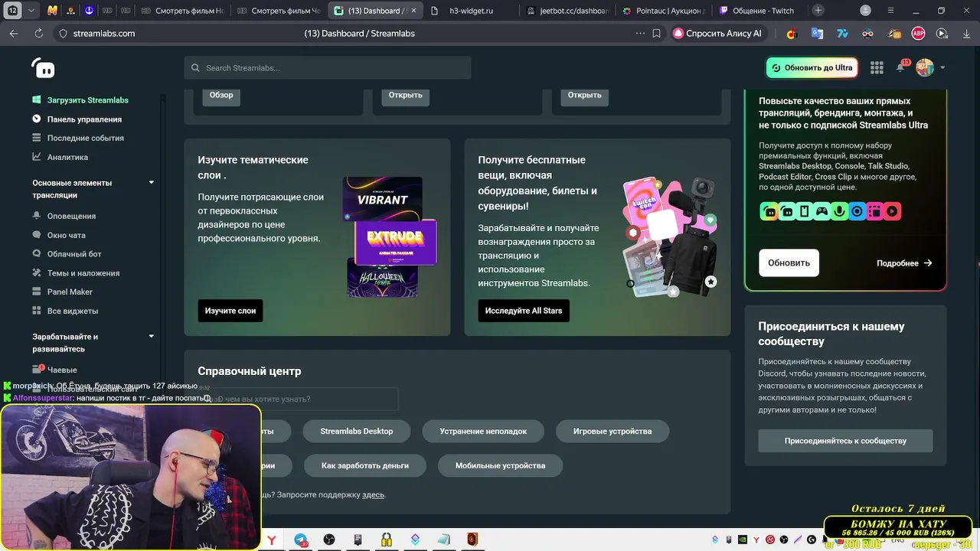The width and height of the screenshot is (980, 551).
Task: Switch to the 'Смотреть фильм Но' browser tab
Action: tap(183, 11)
